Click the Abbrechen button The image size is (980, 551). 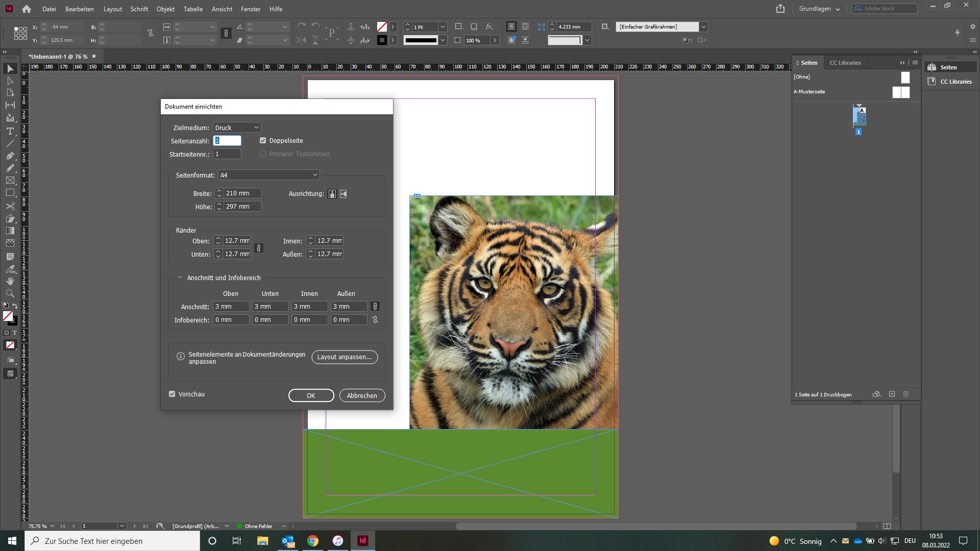coord(362,395)
